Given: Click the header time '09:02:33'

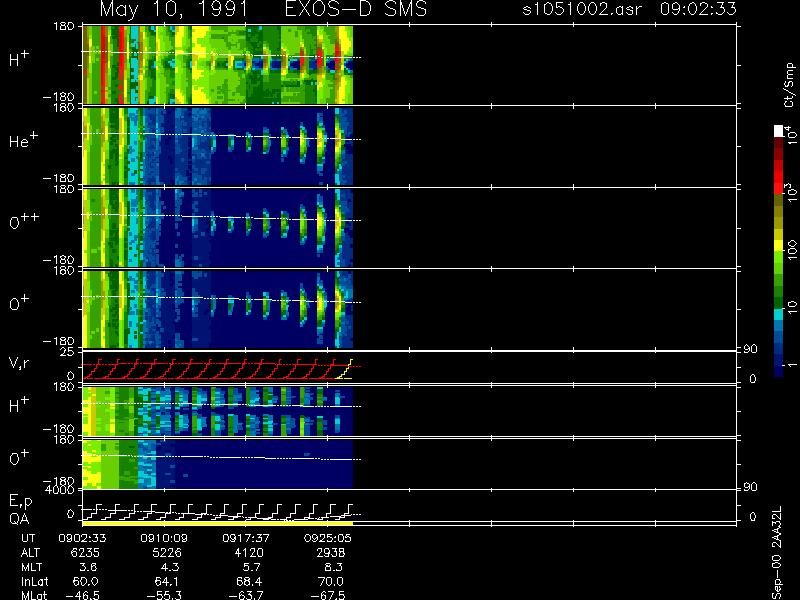Looking at the screenshot, I should pos(698,9).
